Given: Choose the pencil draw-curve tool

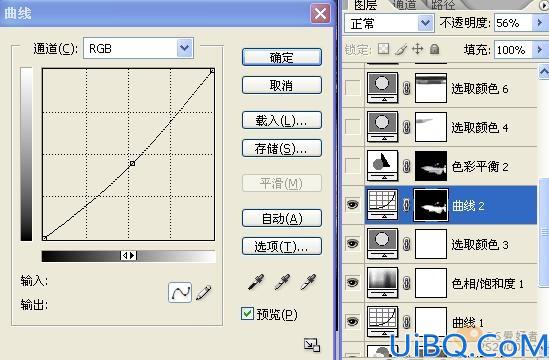Looking at the screenshot, I should (x=203, y=293).
